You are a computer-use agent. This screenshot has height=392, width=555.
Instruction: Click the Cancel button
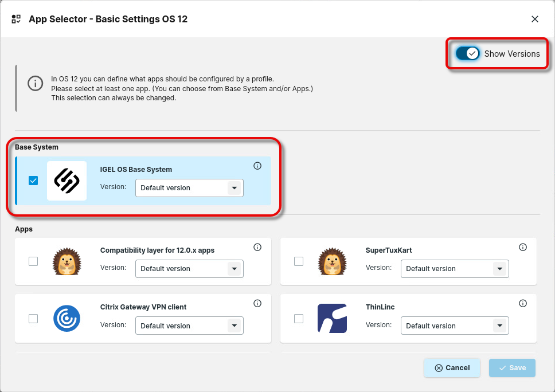tap(452, 368)
